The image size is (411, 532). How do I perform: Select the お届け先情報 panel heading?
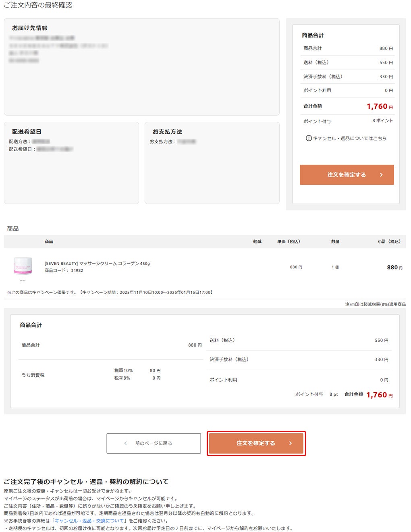30,28
